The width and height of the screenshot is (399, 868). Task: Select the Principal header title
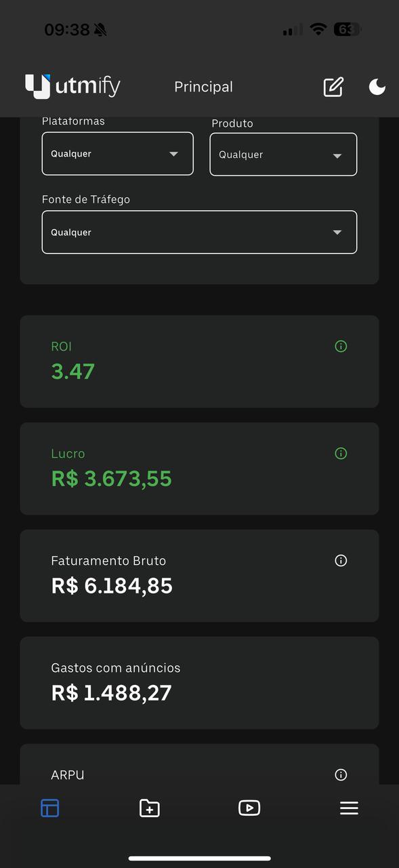tap(203, 86)
